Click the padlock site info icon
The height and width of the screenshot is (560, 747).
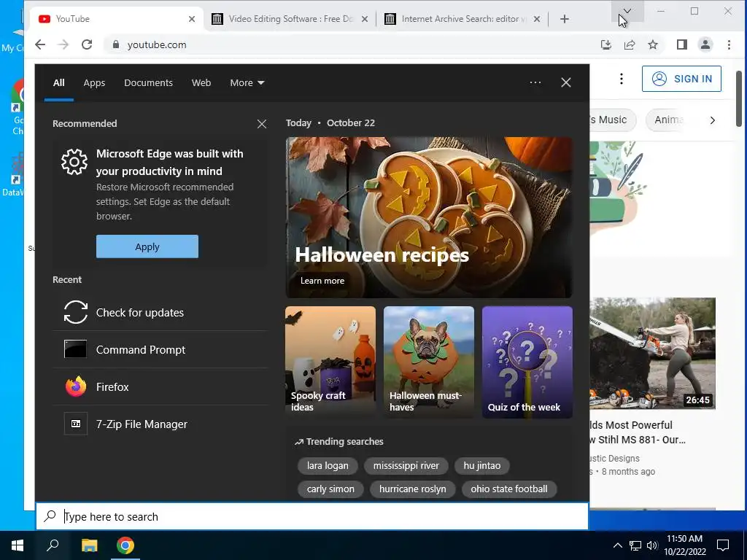[115, 44]
